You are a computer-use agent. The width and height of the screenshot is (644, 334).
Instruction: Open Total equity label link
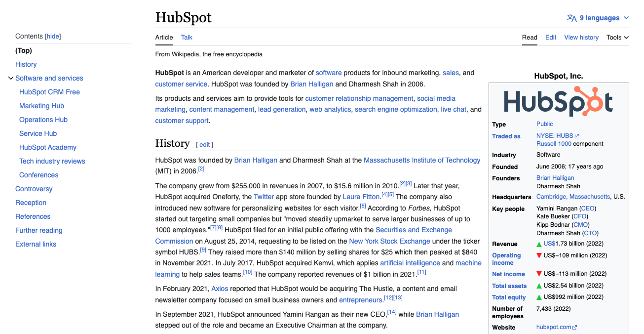click(x=509, y=297)
